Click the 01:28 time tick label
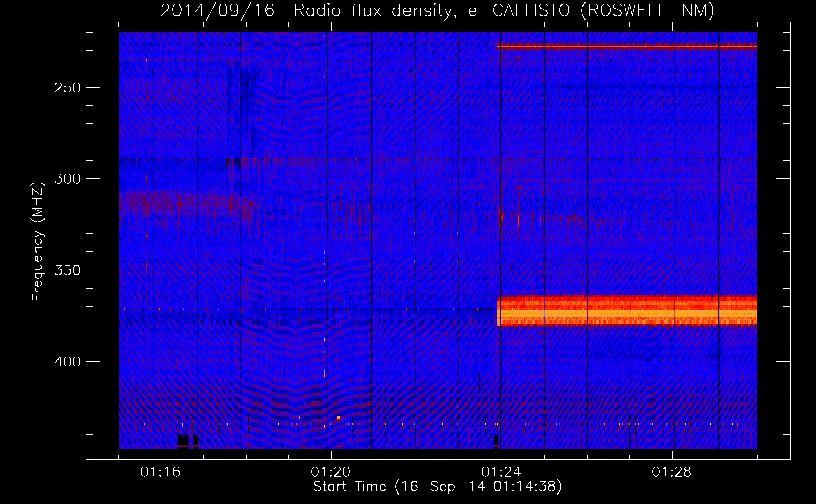Image resolution: width=816 pixels, height=504 pixels. (x=672, y=472)
